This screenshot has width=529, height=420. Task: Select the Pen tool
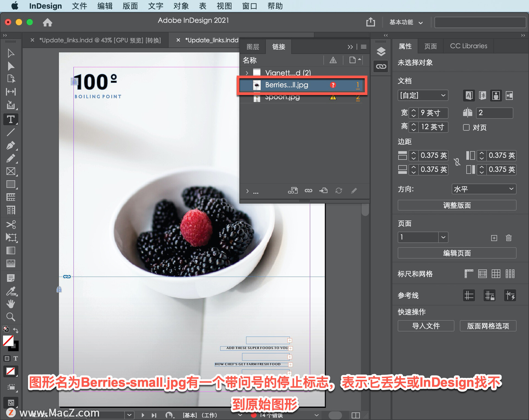click(x=10, y=145)
